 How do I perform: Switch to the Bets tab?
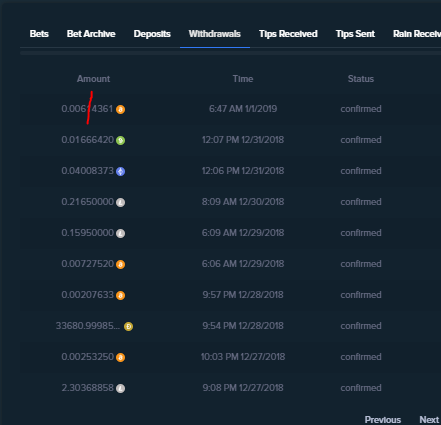tap(39, 34)
